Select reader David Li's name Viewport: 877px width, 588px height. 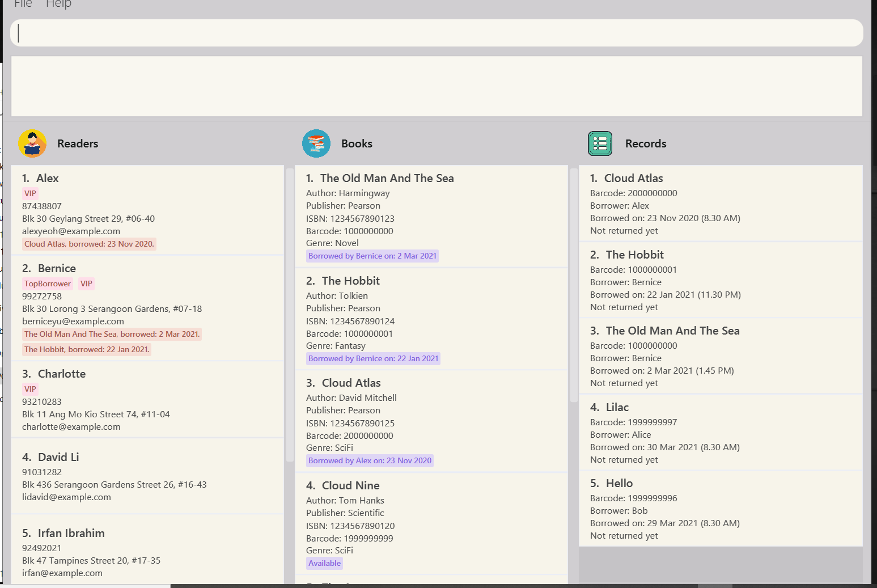tap(58, 457)
